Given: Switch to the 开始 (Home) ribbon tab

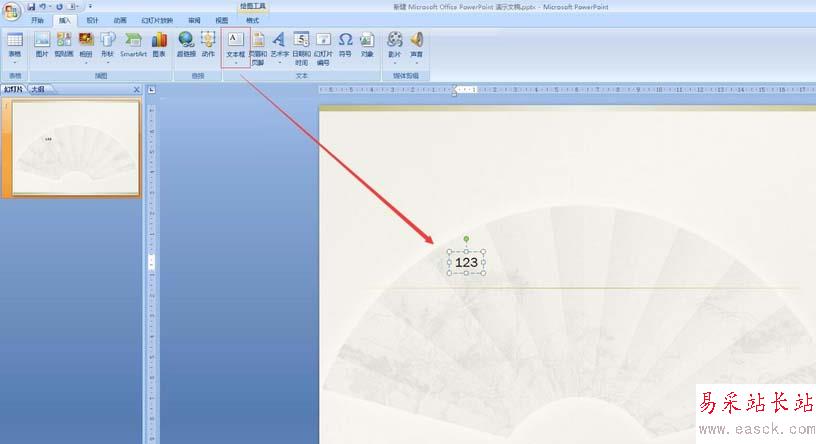Looking at the screenshot, I should (x=37, y=20).
